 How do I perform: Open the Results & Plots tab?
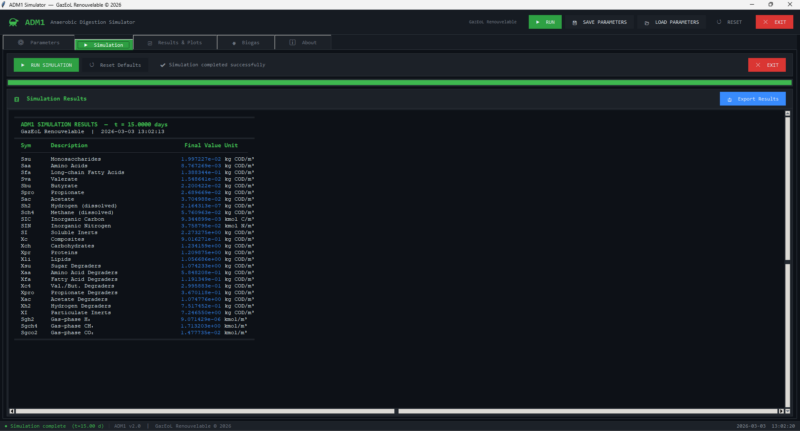(x=175, y=43)
